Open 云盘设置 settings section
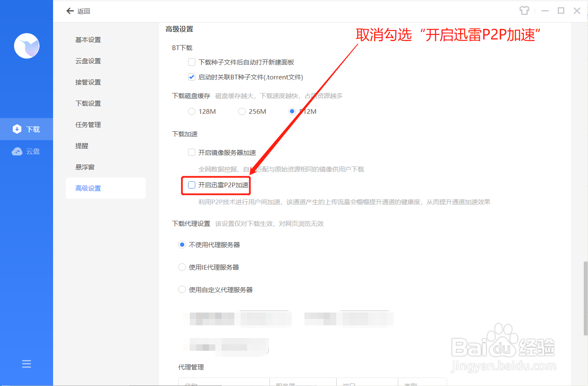588x386 pixels. 88,61
